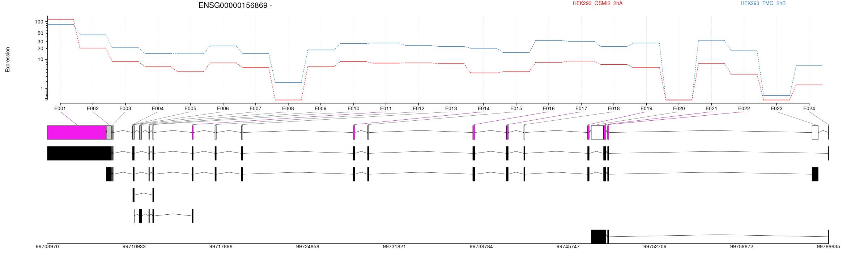This screenshot has height=253, width=868.
Task: Click y-axis tick value 20
Action: 41,48
